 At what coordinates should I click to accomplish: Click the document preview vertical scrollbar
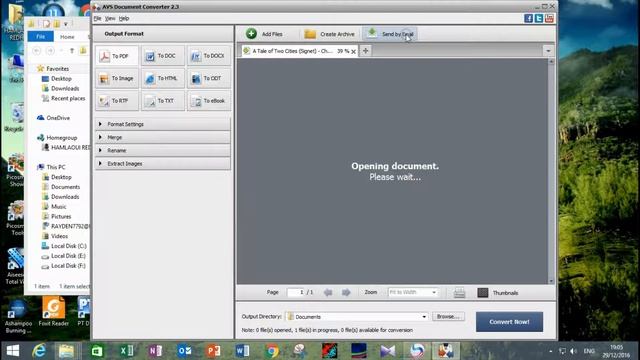[551, 171]
